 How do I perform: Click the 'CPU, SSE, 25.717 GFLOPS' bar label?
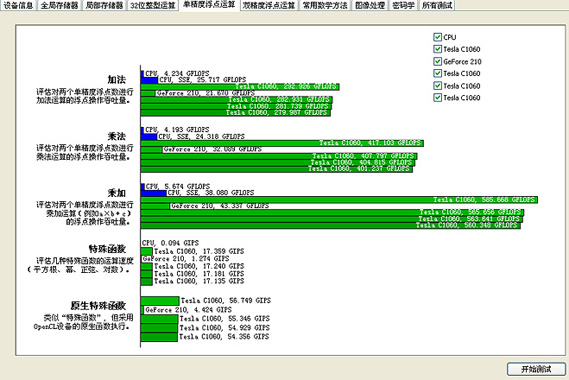click(202, 79)
